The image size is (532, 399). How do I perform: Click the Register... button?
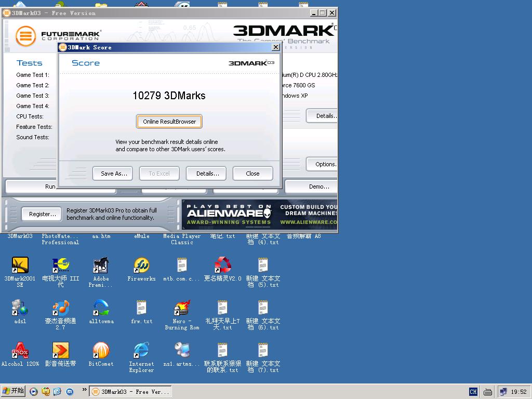pos(42,214)
